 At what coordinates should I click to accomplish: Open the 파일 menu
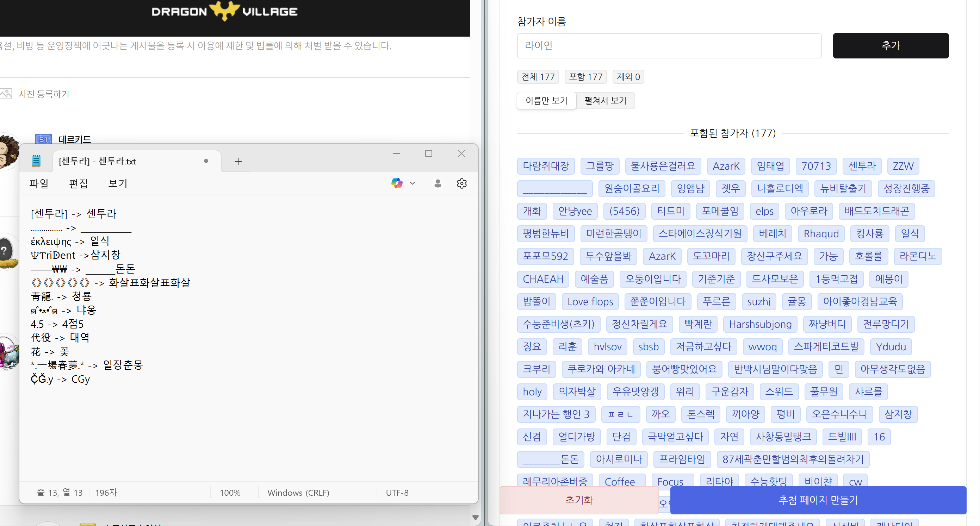[39, 184]
